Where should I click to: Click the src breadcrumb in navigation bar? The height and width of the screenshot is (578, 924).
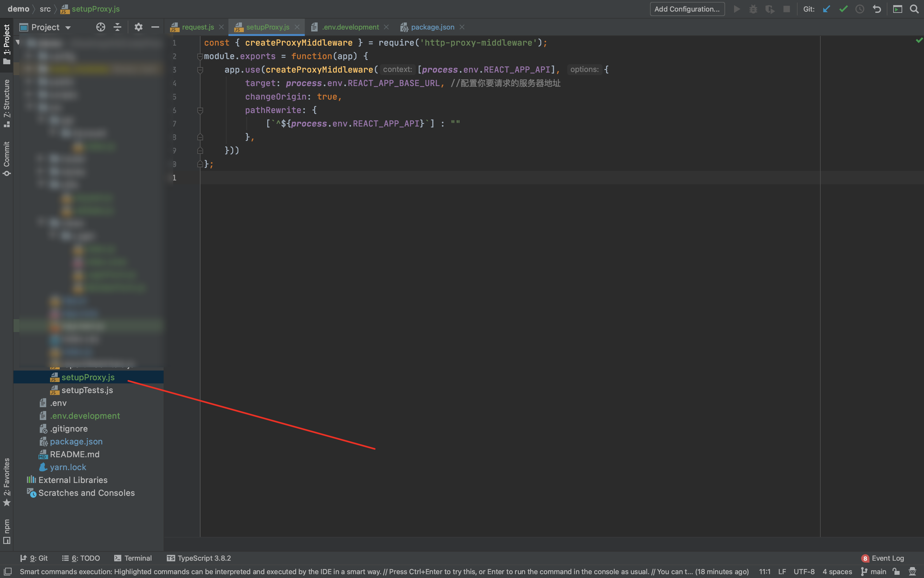click(45, 9)
